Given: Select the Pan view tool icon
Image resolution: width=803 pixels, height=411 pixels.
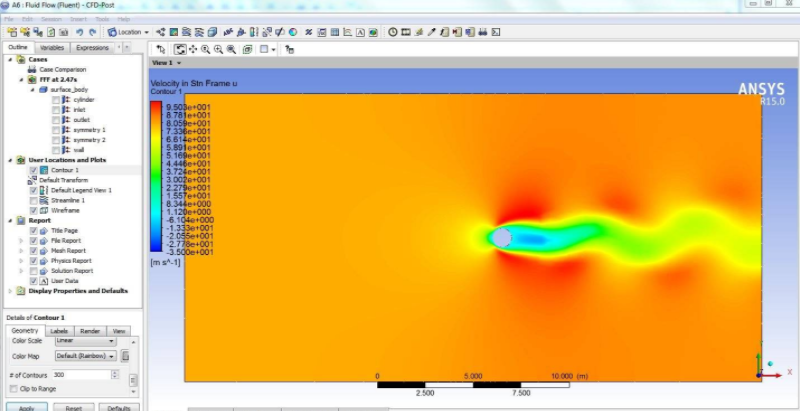Looking at the screenshot, I should click(193, 48).
